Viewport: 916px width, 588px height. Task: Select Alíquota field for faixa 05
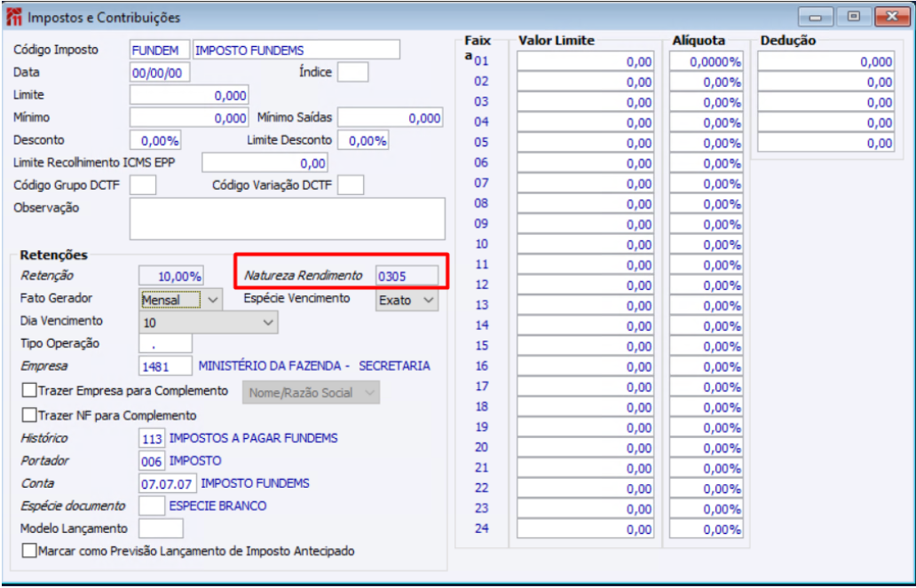[707, 143]
